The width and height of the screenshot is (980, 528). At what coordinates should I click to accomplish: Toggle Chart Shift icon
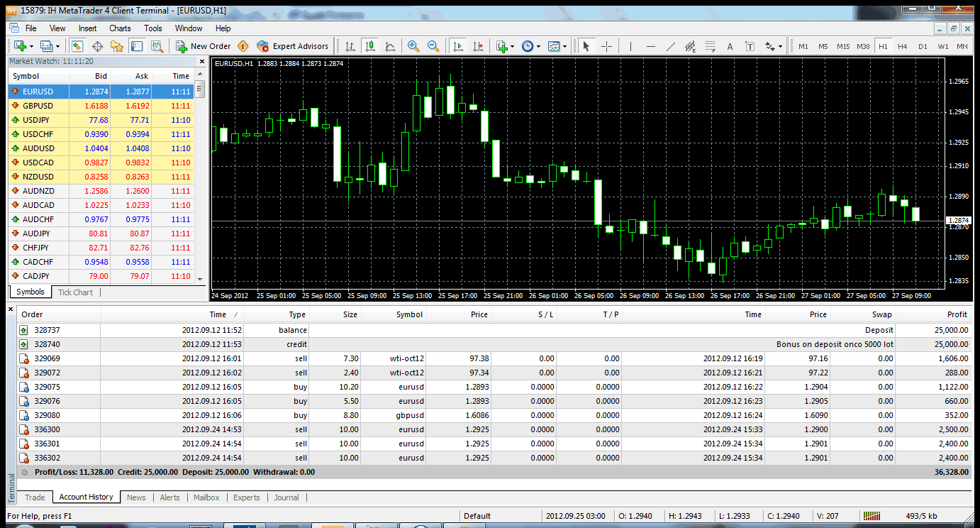(478, 46)
